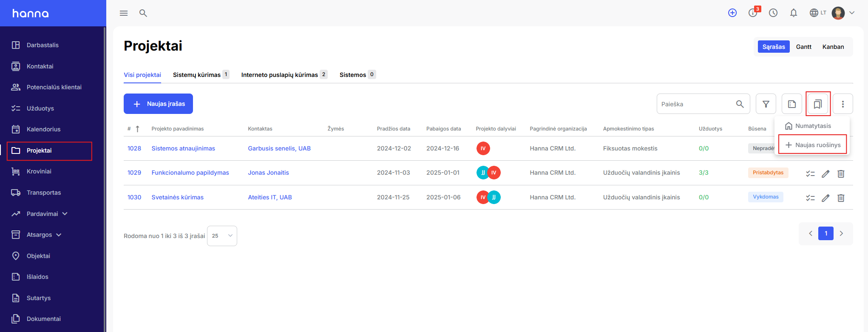
Task: Toggle the hamburger sidebar menu
Action: 124,13
